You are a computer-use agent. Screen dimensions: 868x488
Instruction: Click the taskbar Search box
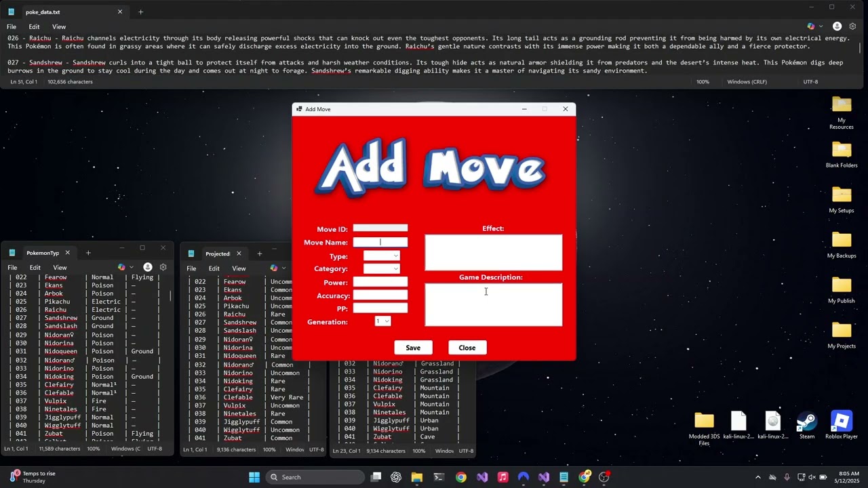[315, 477]
